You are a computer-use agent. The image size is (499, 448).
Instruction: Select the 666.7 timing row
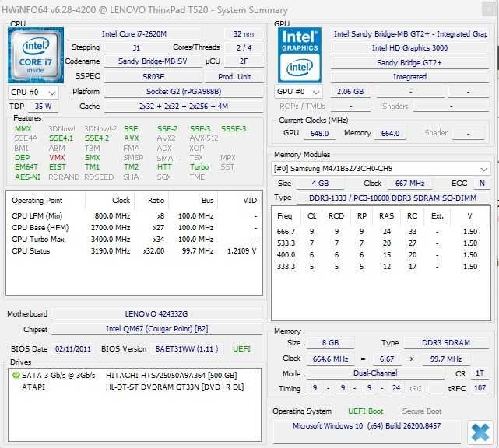tap(381, 232)
